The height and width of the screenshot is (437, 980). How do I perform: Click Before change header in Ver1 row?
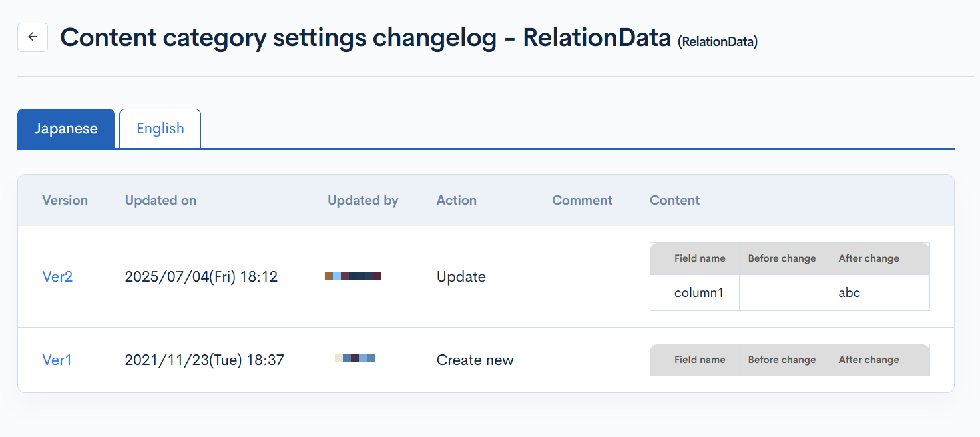point(782,360)
